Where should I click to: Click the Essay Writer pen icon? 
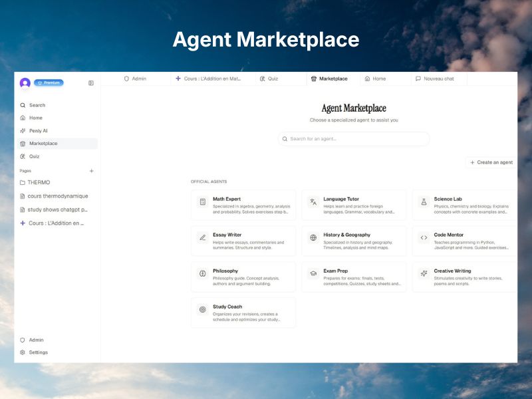(x=203, y=237)
